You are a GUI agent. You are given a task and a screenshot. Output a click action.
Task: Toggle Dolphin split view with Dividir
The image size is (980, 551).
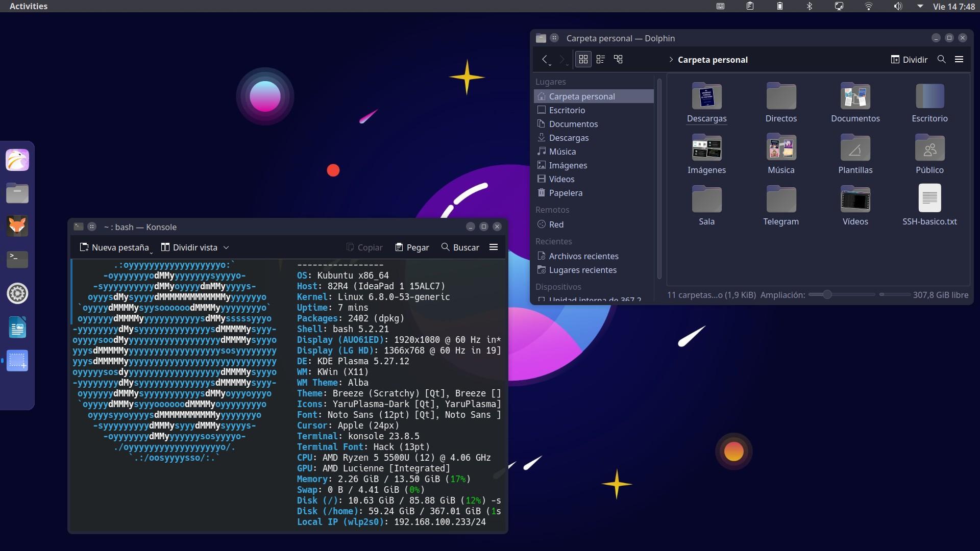909,60
